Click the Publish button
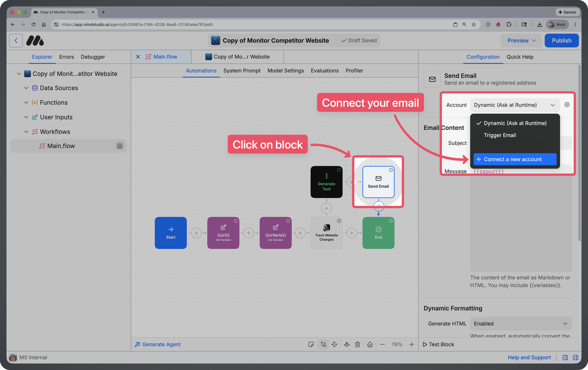The image size is (588, 370). tap(562, 40)
